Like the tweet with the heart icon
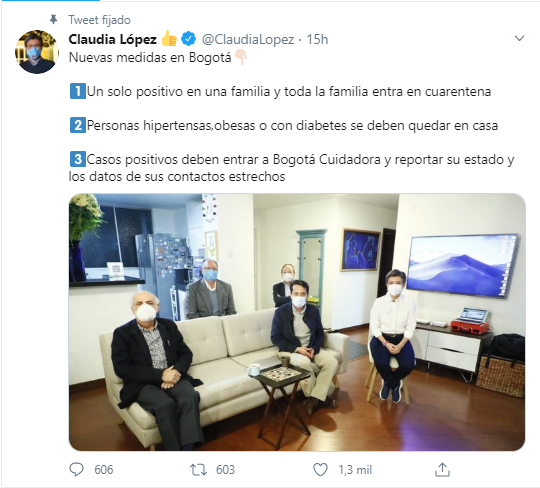The height and width of the screenshot is (488, 540). pos(320,470)
